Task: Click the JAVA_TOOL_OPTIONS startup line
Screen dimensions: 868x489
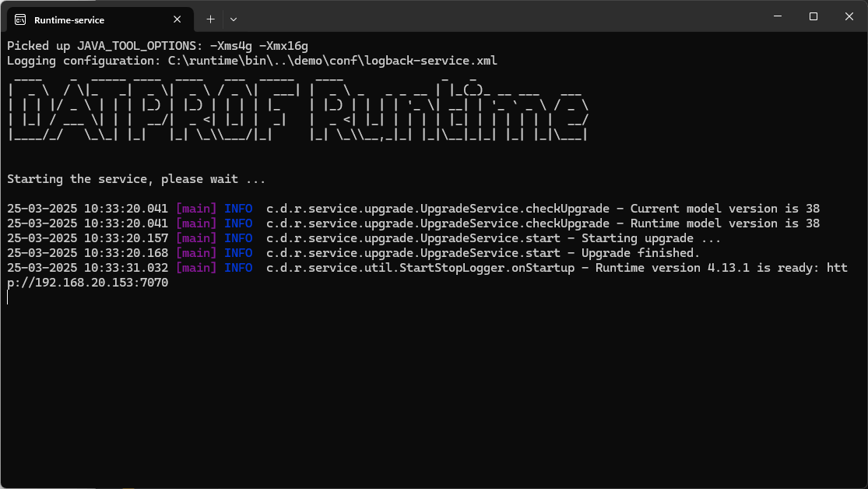Action: point(156,45)
